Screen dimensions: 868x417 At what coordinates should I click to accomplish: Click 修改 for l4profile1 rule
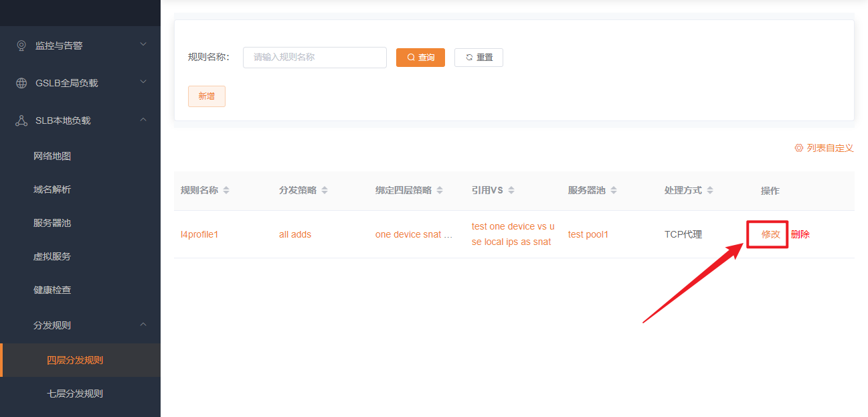tap(770, 234)
